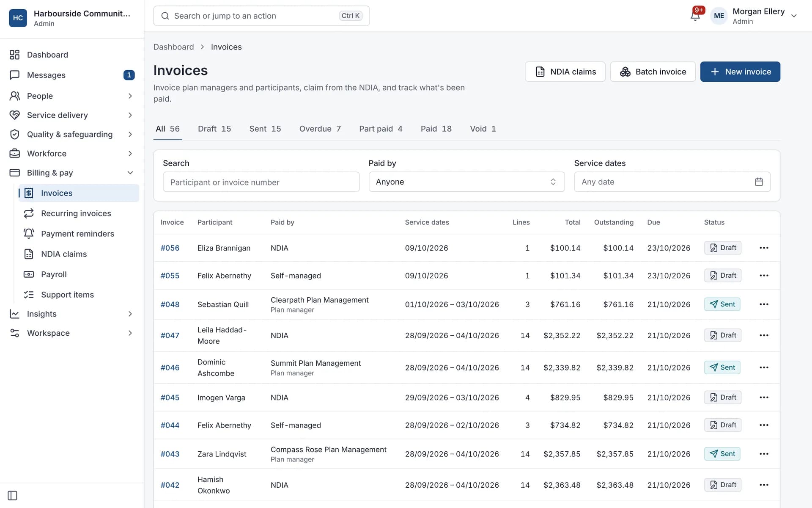This screenshot has width=812, height=508.
Task: Expand the Service delivery section chevron
Action: [x=130, y=115]
